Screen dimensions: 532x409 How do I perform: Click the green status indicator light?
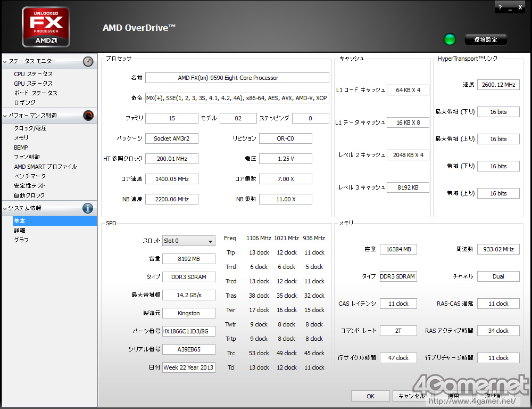450,39
